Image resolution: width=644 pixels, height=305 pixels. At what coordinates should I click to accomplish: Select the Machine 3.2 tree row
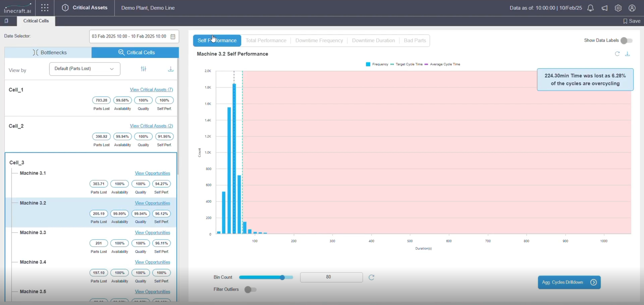click(x=91, y=212)
